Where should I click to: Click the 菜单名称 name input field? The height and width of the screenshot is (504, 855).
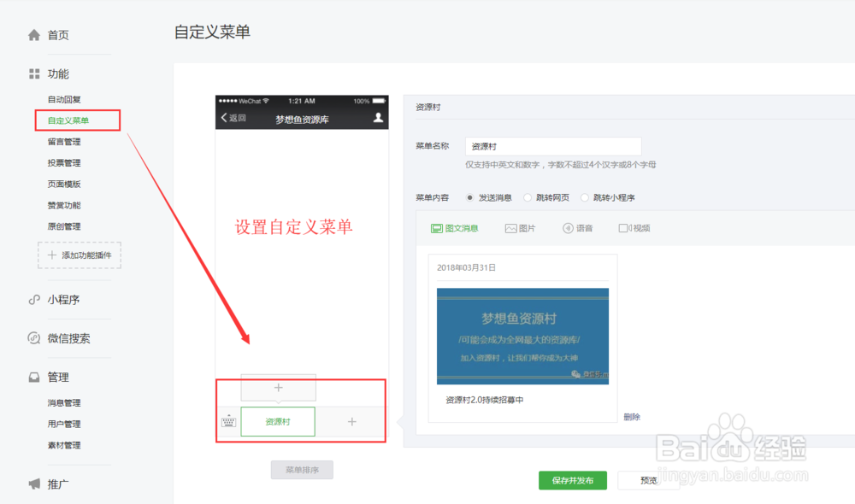point(552,145)
